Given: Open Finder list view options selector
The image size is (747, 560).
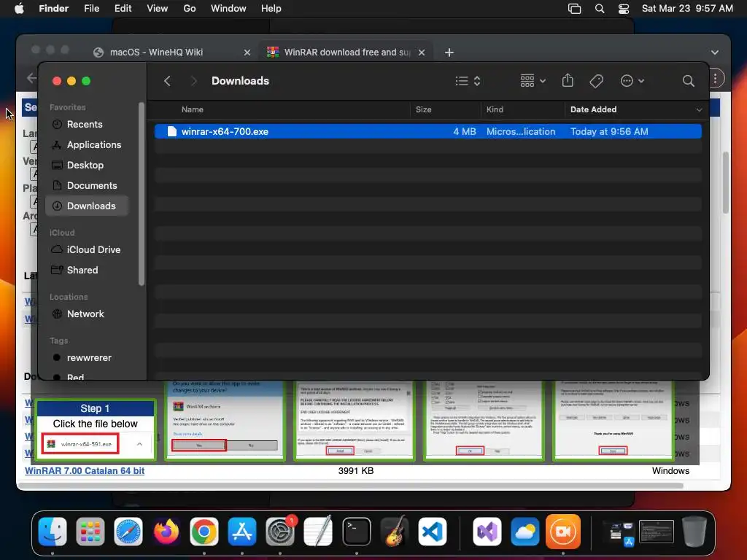Looking at the screenshot, I should pyautogui.click(x=468, y=81).
